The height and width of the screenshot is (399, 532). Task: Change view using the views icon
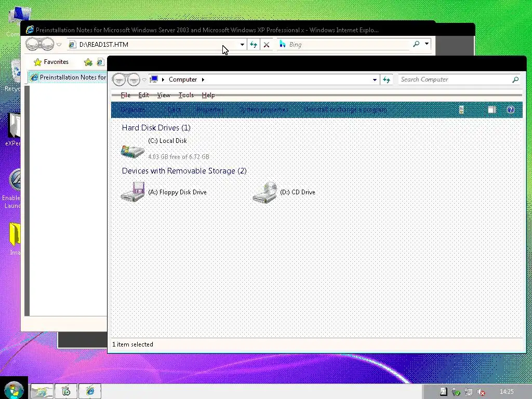tap(461, 110)
